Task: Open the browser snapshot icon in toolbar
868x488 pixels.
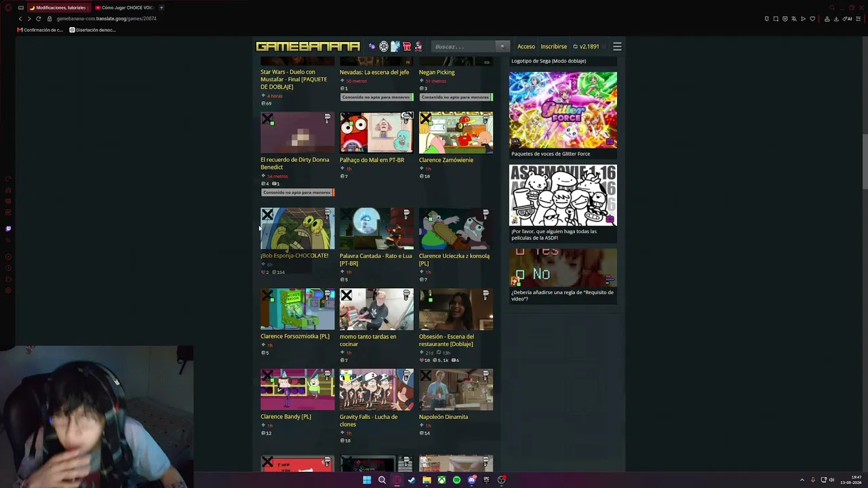Action: click(776, 18)
